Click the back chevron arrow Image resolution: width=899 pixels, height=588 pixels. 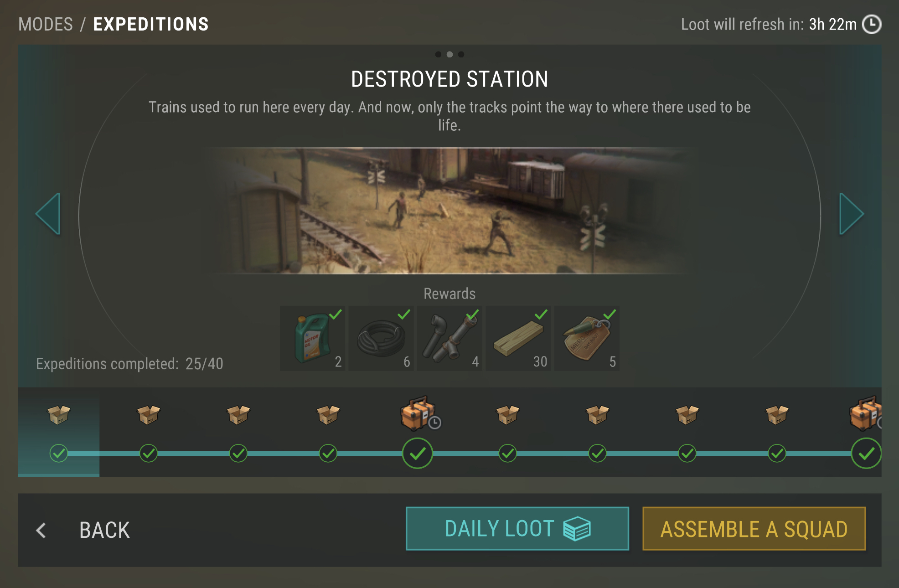point(41,530)
